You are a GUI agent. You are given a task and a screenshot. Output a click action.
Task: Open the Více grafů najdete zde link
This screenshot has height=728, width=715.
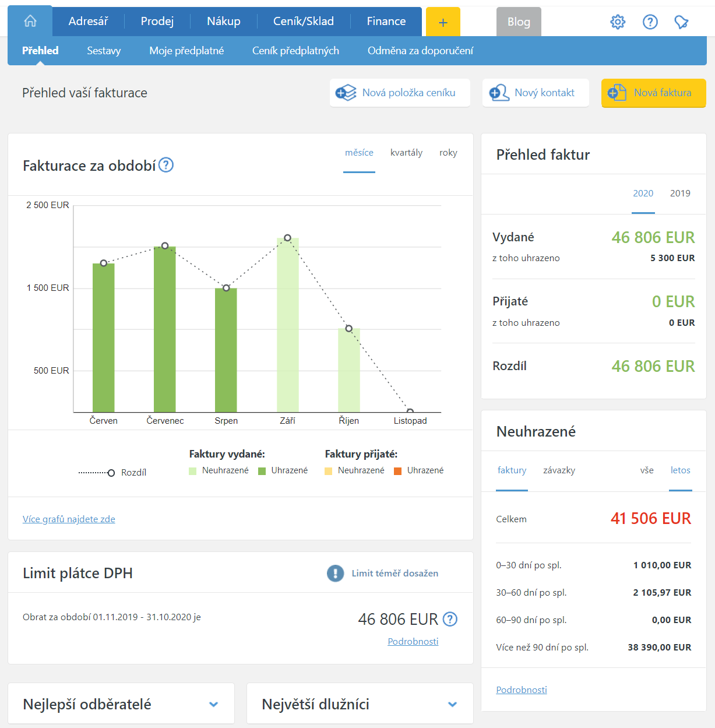pyautogui.click(x=69, y=519)
